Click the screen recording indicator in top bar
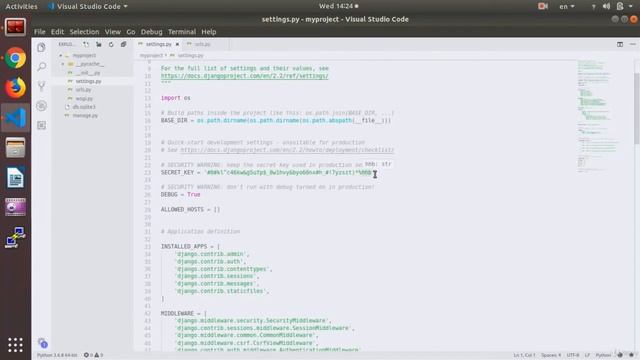Screen dimensions: 640x360 coord(542,6)
